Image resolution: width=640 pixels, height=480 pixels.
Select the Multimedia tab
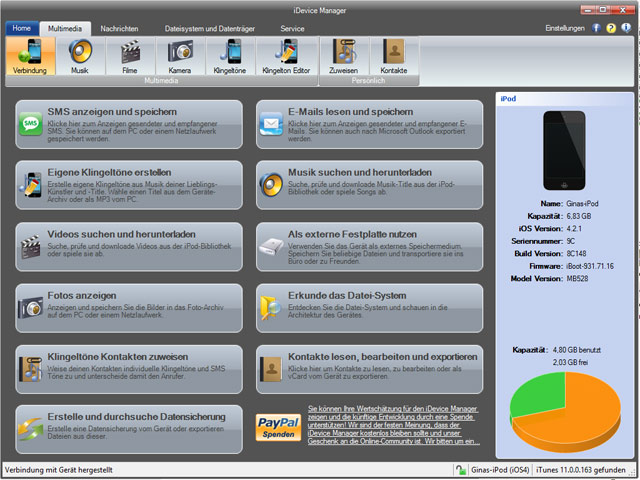pyautogui.click(x=65, y=29)
